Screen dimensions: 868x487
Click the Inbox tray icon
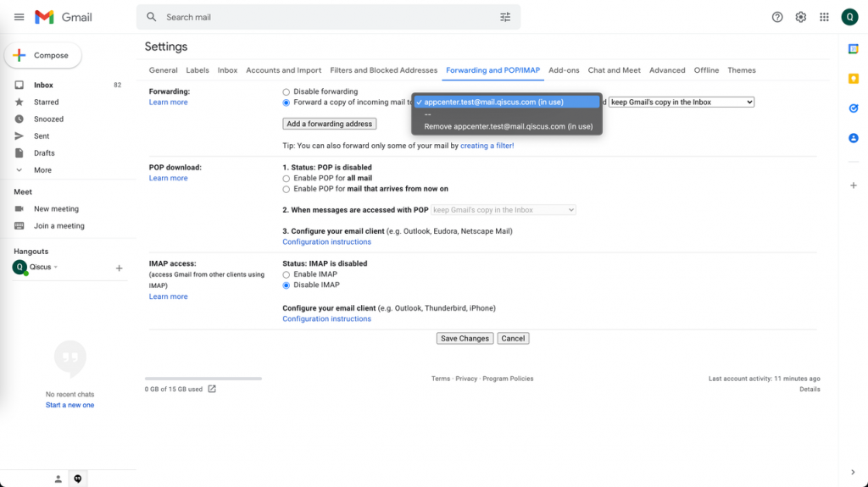coord(19,86)
